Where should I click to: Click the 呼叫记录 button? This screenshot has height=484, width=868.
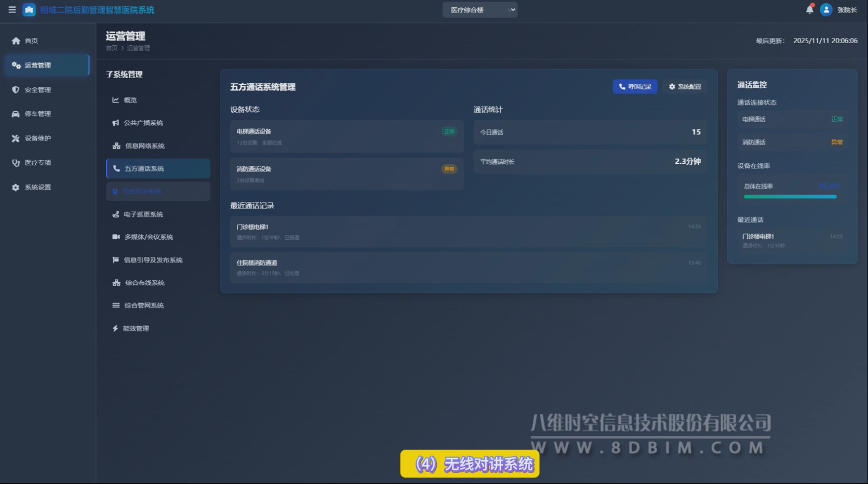point(635,87)
